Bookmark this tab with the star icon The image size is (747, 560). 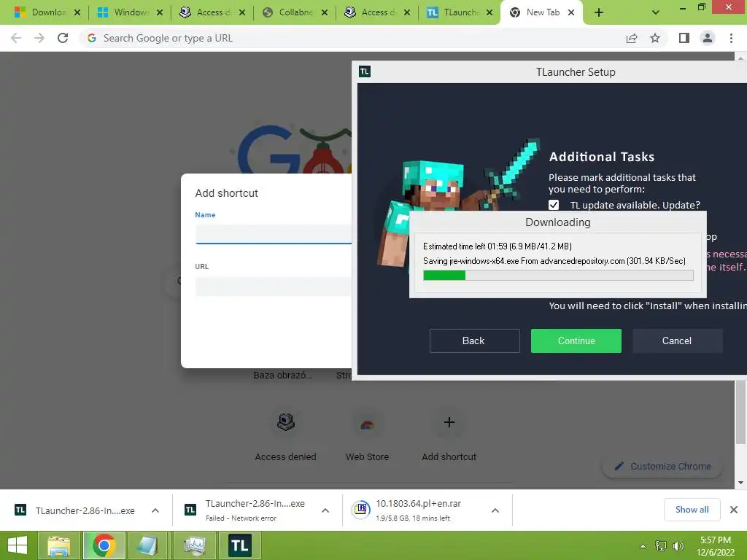[655, 38]
